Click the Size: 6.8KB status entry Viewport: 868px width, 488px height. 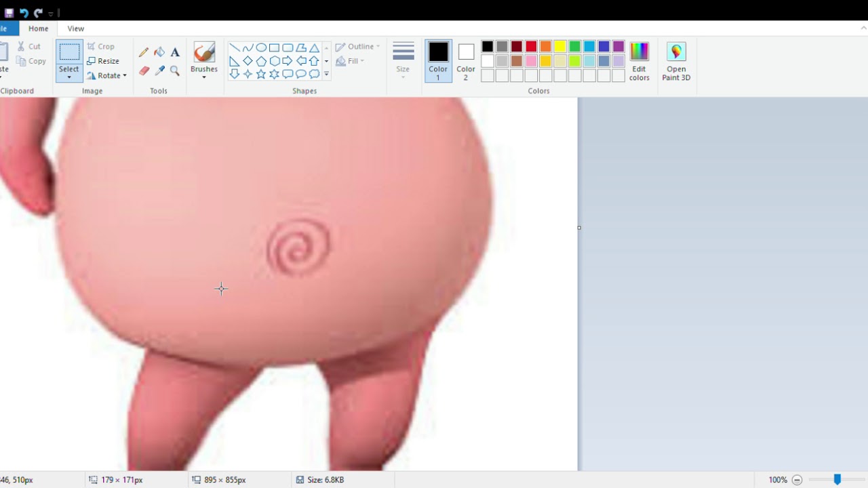point(320,480)
